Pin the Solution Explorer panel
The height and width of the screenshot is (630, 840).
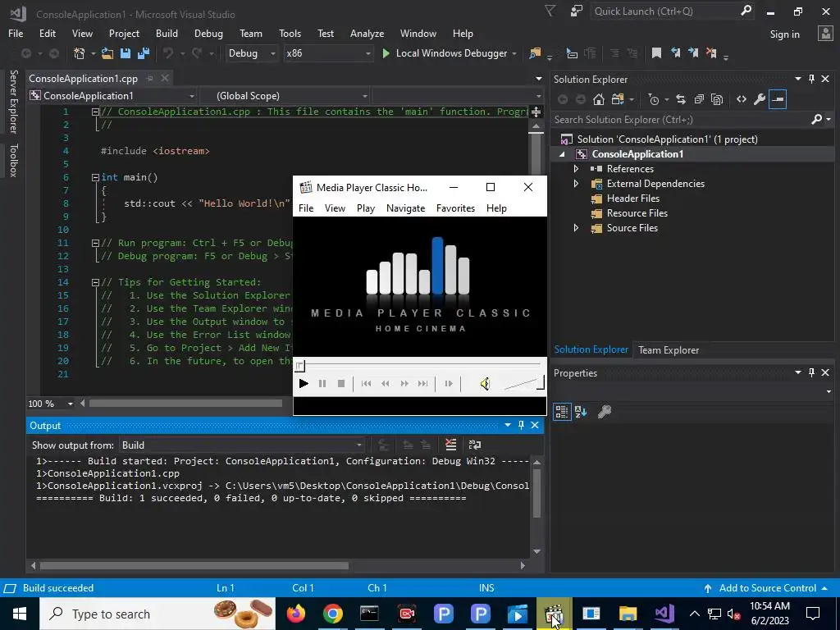[811, 79]
